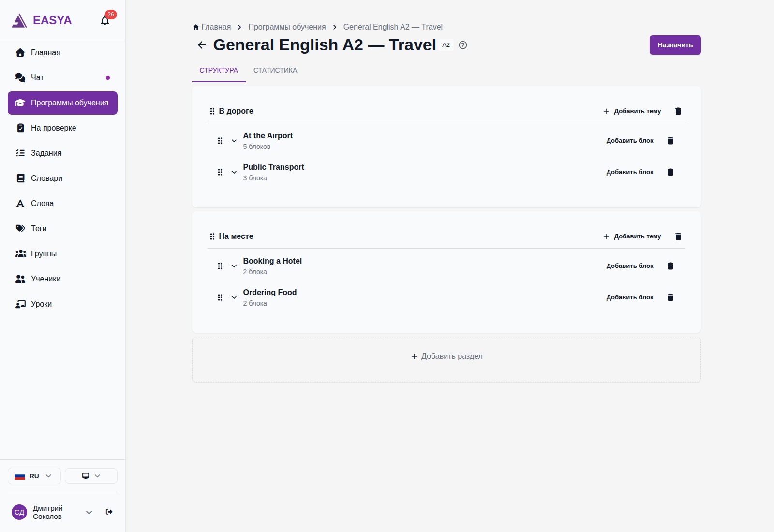Open the RU language dropdown

click(x=34, y=476)
